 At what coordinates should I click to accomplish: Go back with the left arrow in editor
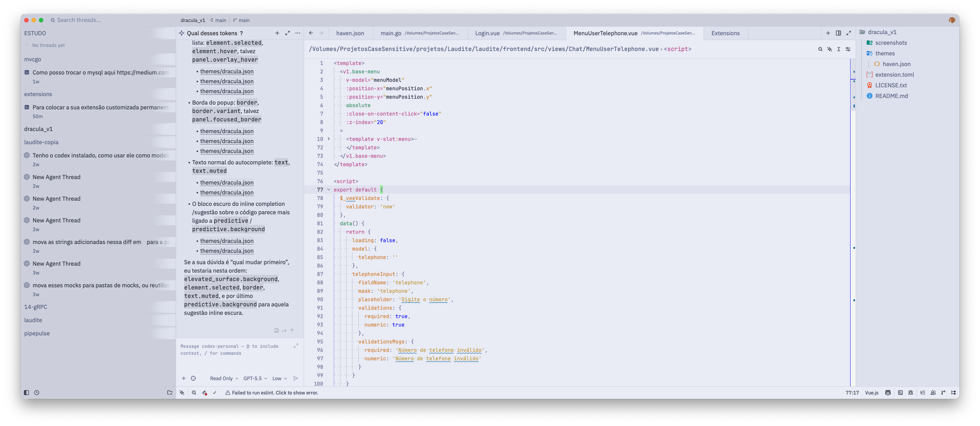pyautogui.click(x=311, y=33)
